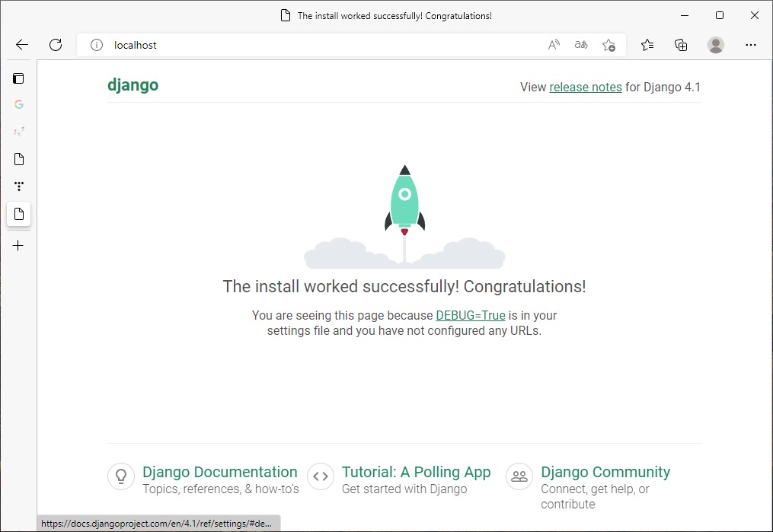Reload the localhost page
Screen dimensions: 773x532
pyautogui.click(x=56, y=45)
